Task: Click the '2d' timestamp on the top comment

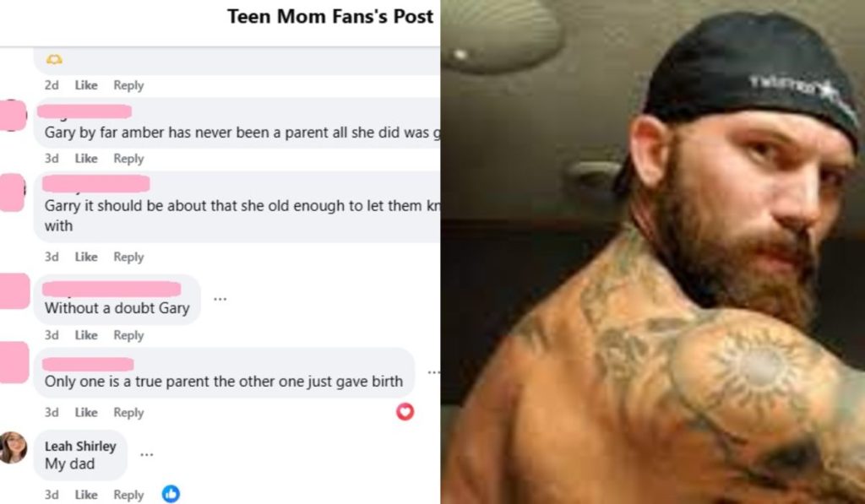Action: [x=51, y=85]
